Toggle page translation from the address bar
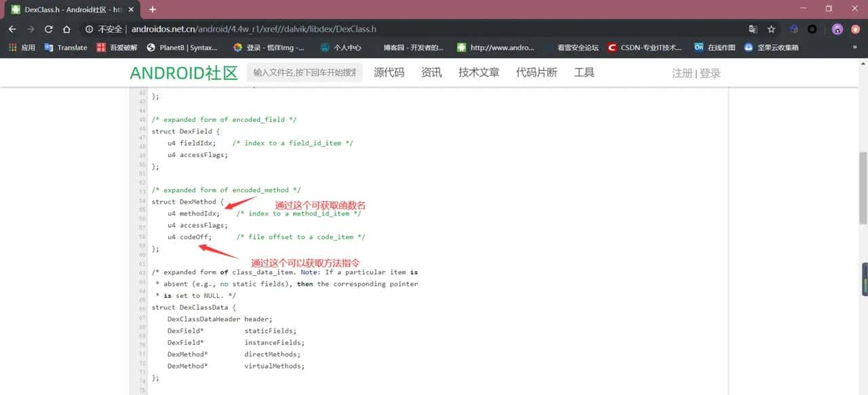 coord(753,28)
